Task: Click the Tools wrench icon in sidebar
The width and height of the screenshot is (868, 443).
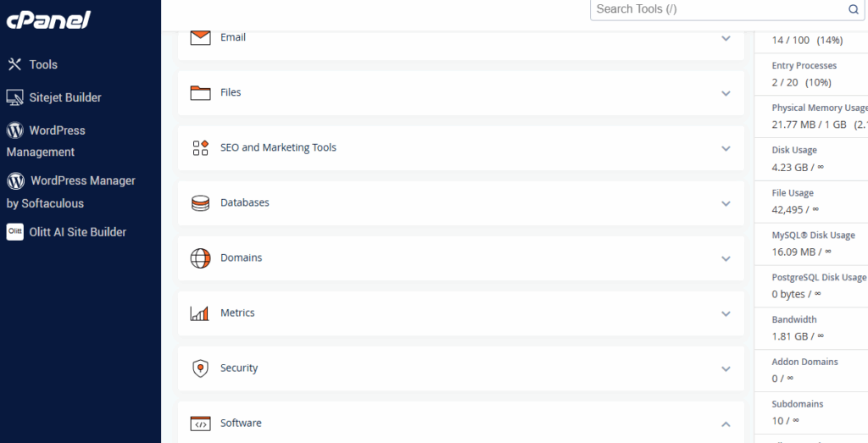Action: tap(14, 64)
